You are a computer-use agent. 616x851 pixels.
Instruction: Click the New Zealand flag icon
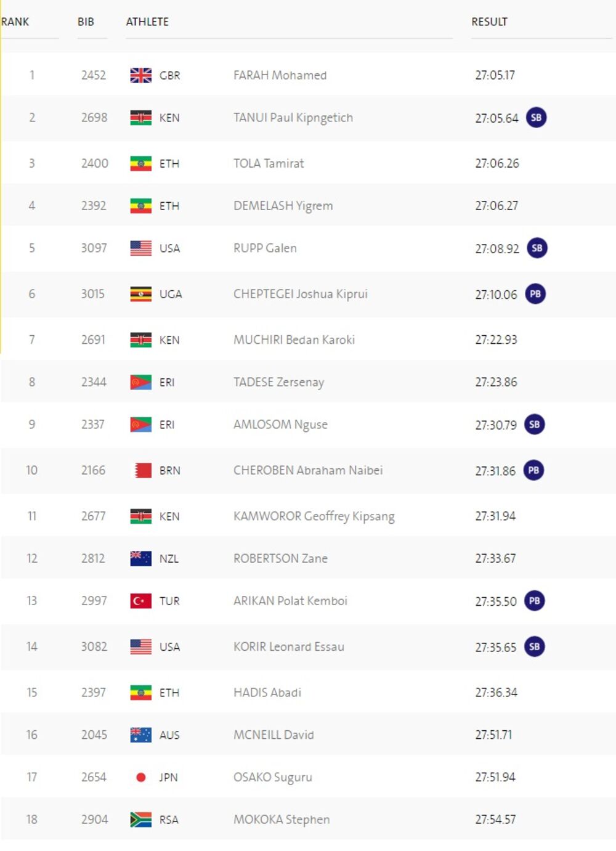pyautogui.click(x=140, y=559)
